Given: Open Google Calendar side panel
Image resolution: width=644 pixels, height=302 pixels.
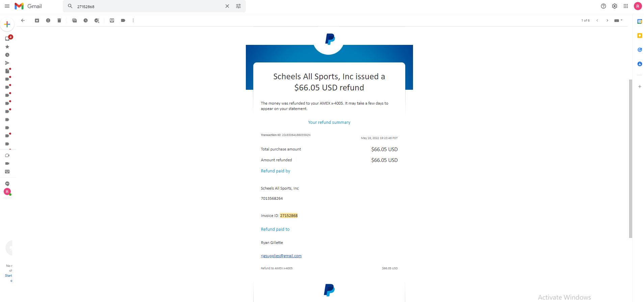Looking at the screenshot, I should pos(640,22).
